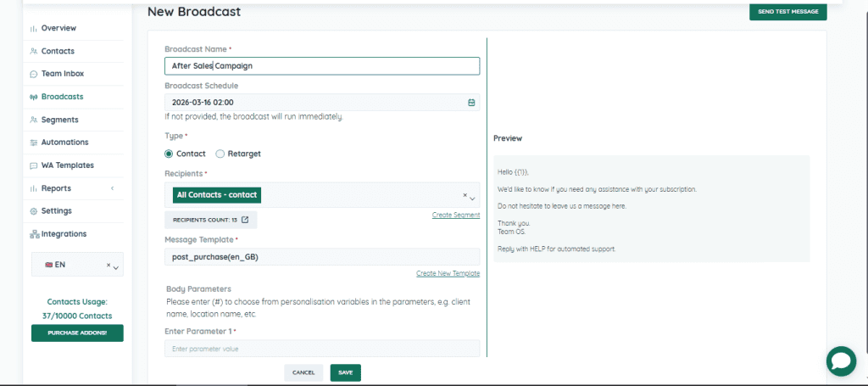Open the chat support bubble icon

[841, 361]
